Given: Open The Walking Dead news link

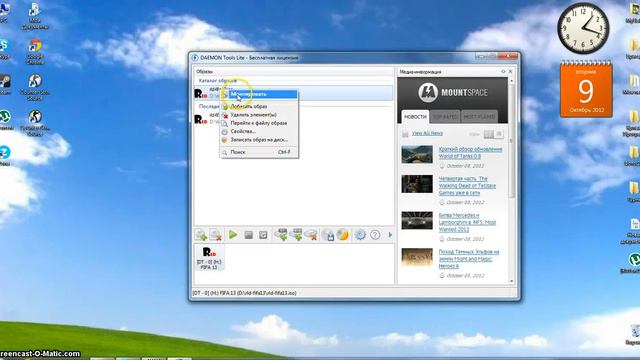Looking at the screenshot, I should pyautogui.click(x=467, y=185).
